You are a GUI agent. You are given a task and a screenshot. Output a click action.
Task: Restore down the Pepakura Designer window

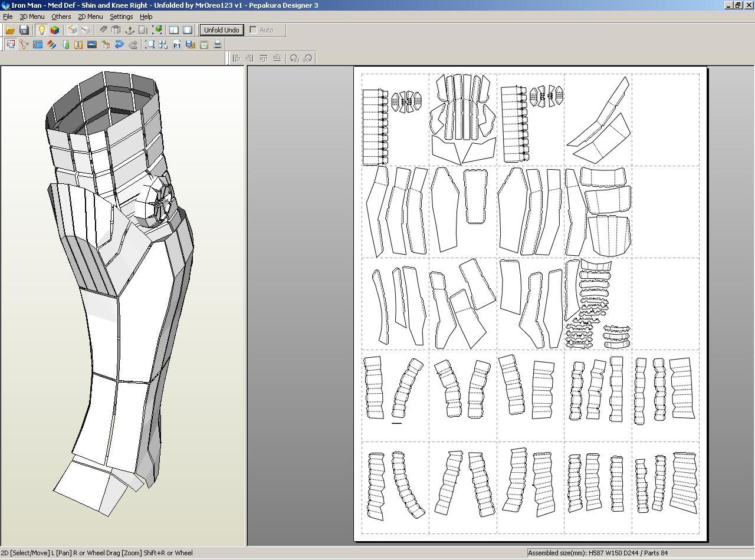(737, 5)
